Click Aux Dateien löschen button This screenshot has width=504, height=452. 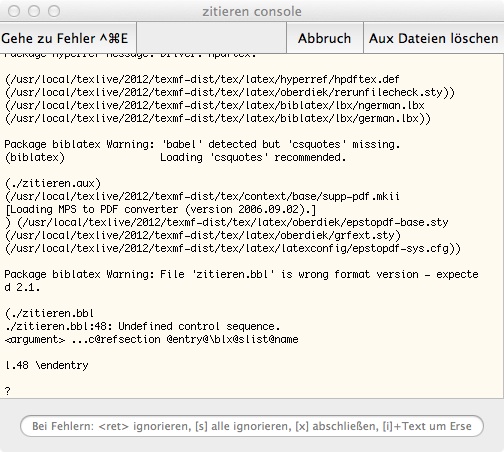point(433,38)
